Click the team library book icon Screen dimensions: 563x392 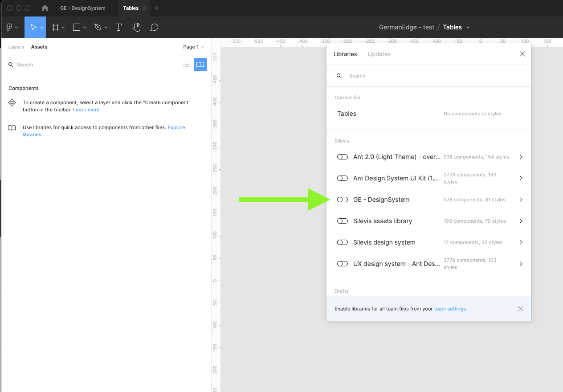200,65
